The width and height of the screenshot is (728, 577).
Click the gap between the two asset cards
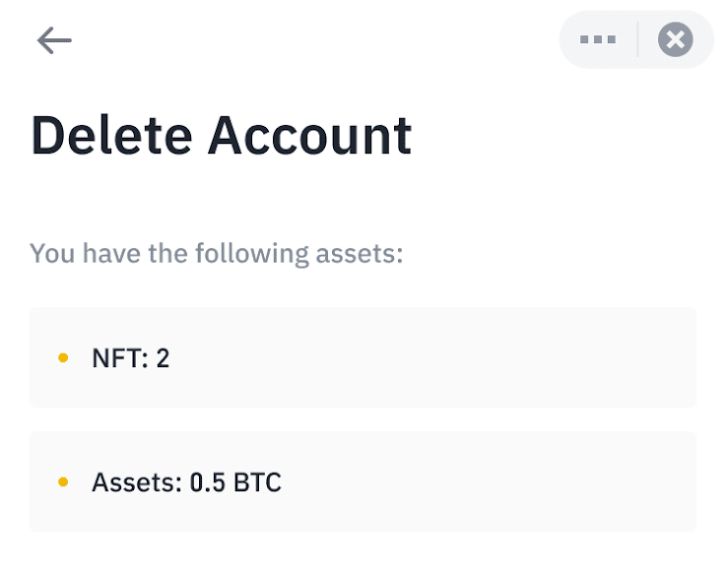[363, 419]
